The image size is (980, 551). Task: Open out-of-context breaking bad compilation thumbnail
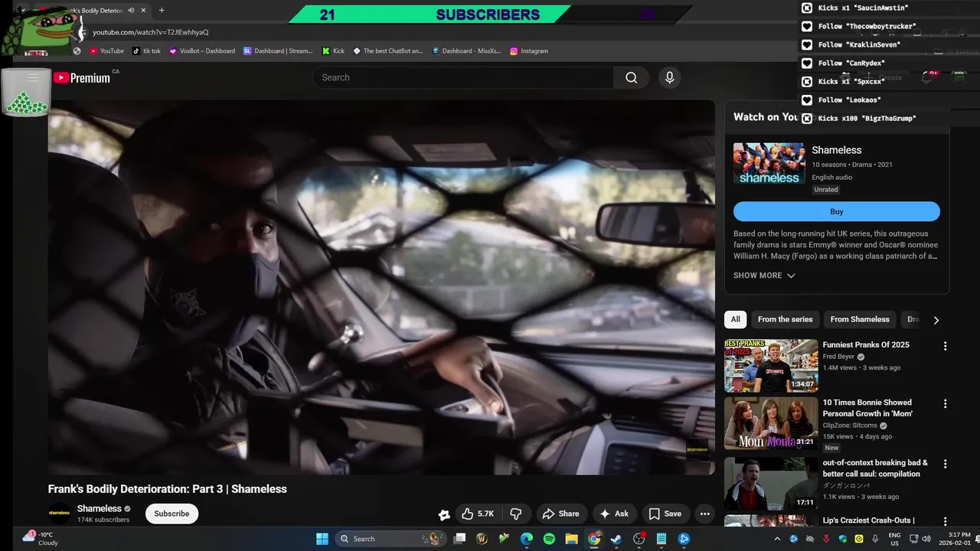coord(771,483)
